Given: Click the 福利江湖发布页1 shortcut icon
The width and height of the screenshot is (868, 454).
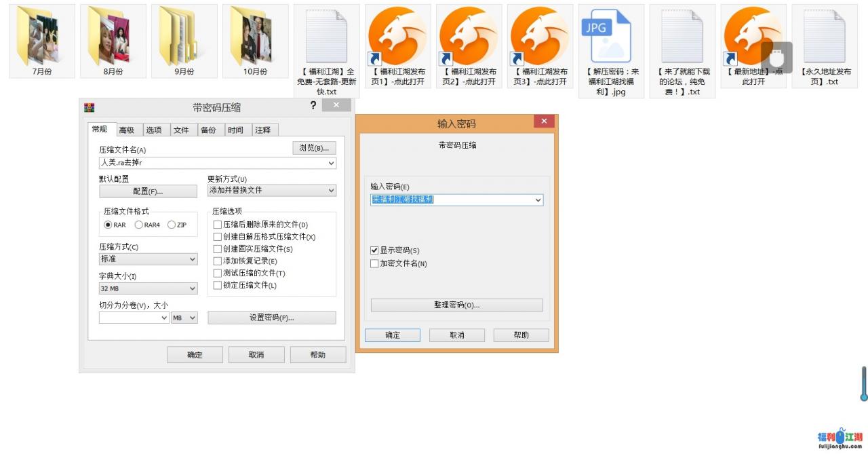Looking at the screenshot, I should click(x=397, y=37).
